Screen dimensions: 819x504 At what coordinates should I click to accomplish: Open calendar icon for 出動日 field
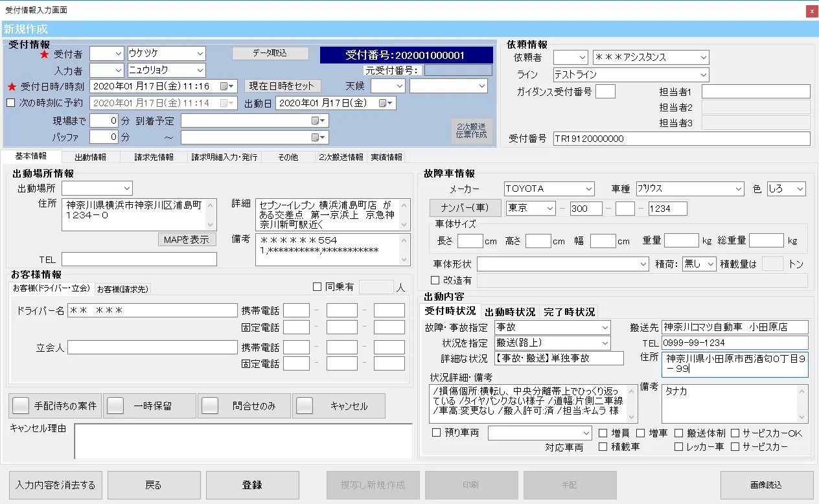(x=383, y=103)
